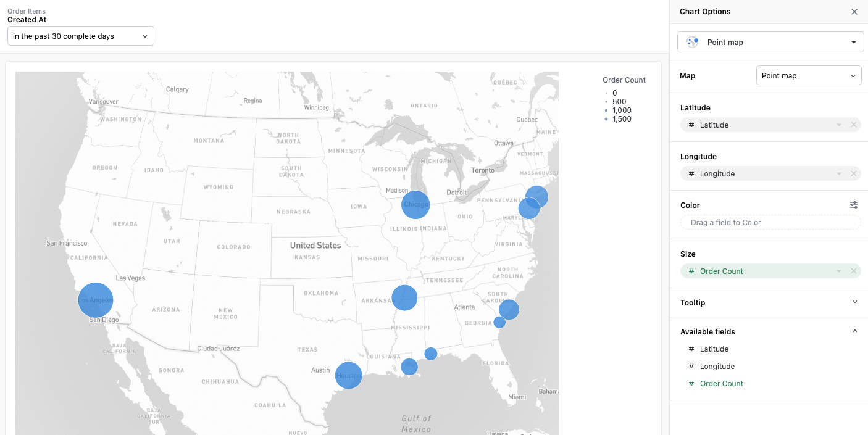Remove the Longitude field with X icon
868x435 pixels.
pyautogui.click(x=854, y=174)
